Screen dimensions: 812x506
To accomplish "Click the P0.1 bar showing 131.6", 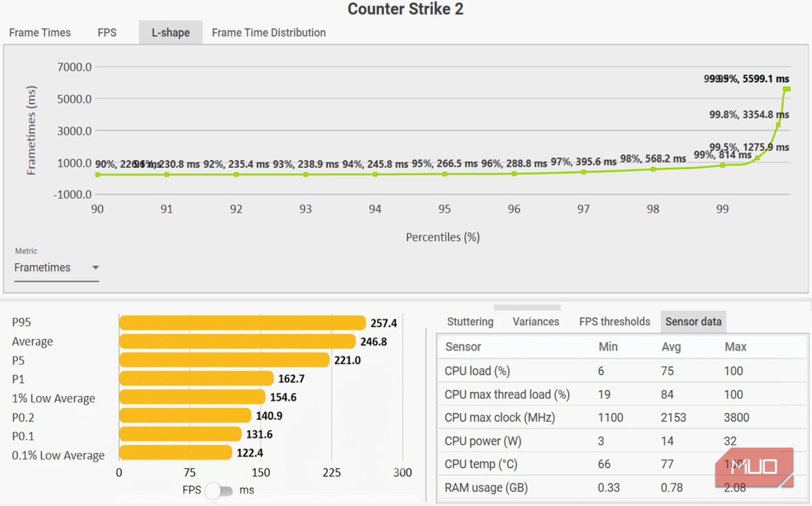I will 180,435.
